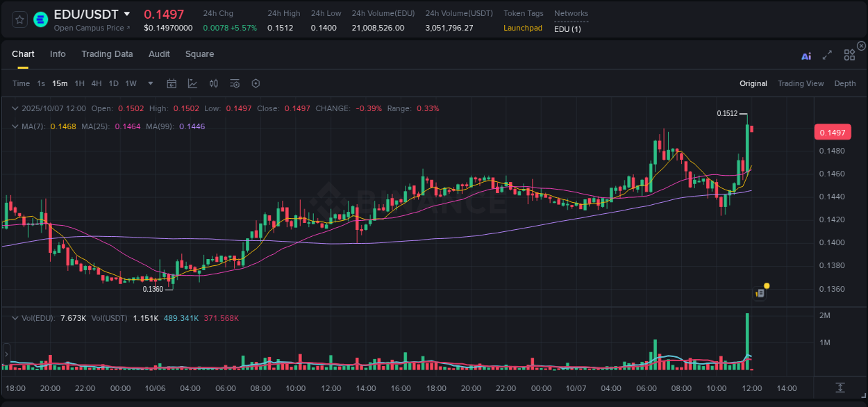The image size is (868, 407).
Task: Click the fullscreen expand arrows icon
Action: pyautogui.click(x=827, y=55)
